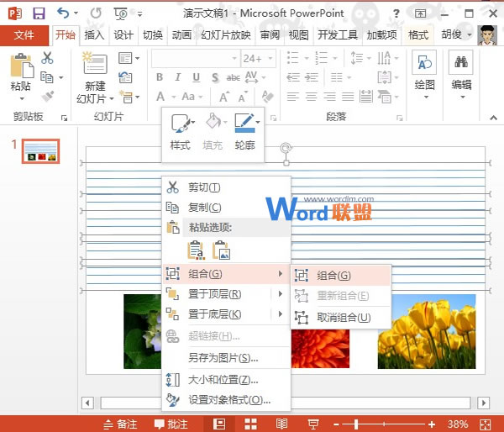Screen dimensions: 504x432
Task: Switch to Slide Sorter view icon
Action: tap(250, 424)
